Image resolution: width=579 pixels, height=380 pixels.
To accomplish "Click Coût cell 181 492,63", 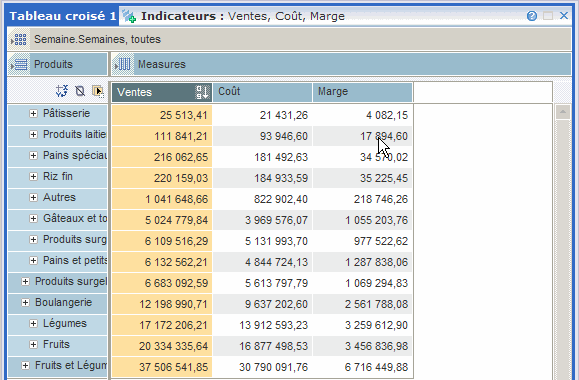I will pyautogui.click(x=263, y=157).
